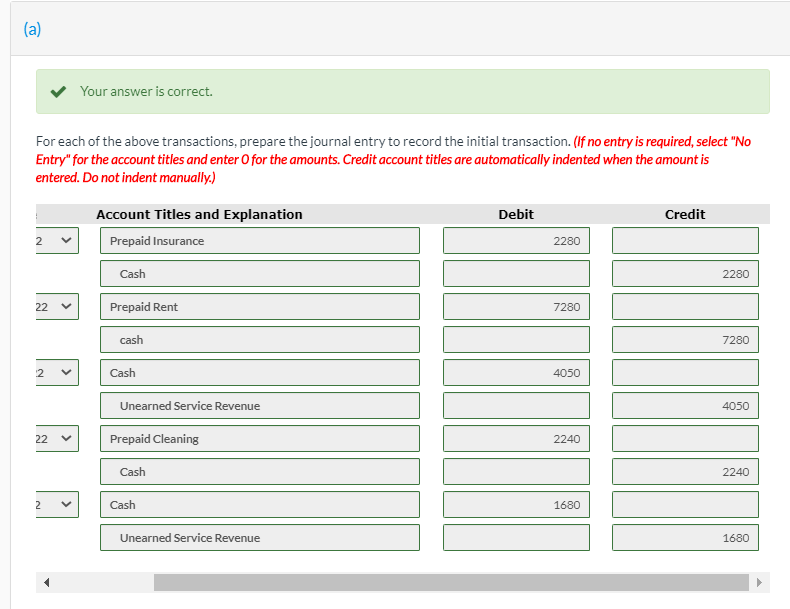790x609 pixels.
Task: Click the lowercase 'cash' account title field
Action: click(x=259, y=340)
